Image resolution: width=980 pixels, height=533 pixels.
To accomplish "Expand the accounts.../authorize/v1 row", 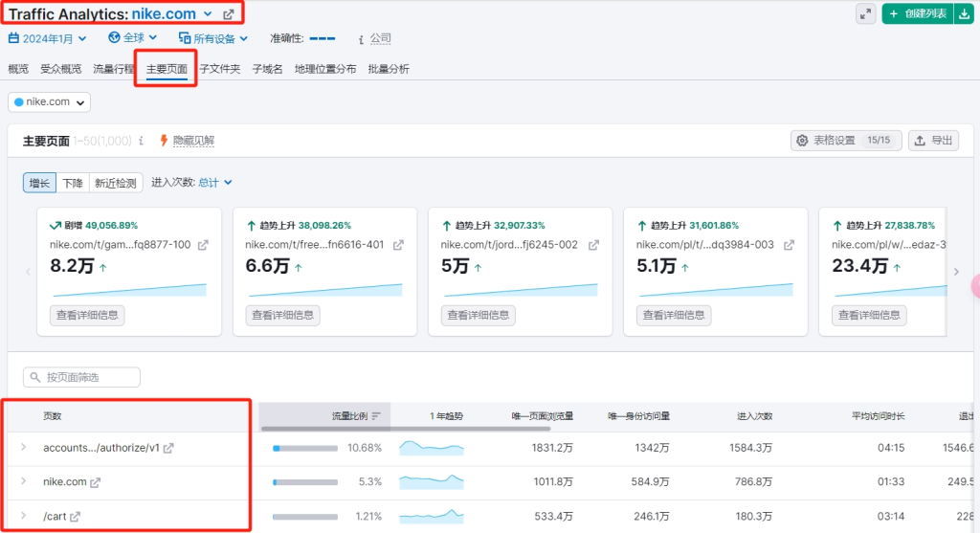I will pos(23,448).
